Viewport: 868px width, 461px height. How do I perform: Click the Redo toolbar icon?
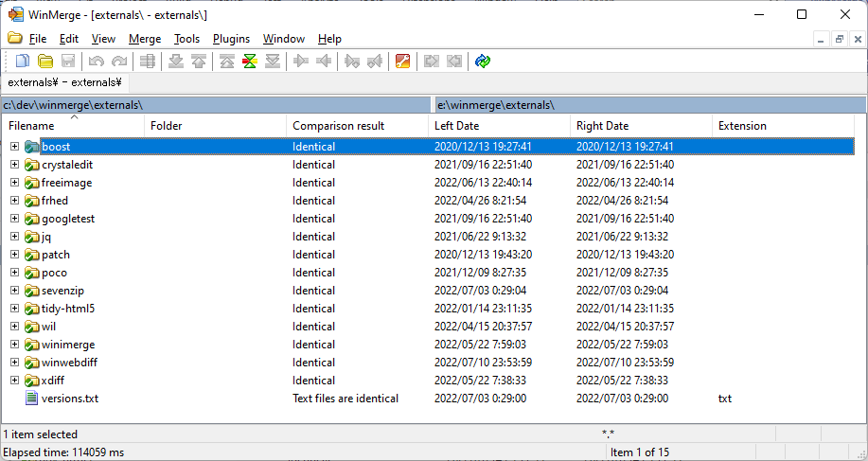[x=119, y=61]
